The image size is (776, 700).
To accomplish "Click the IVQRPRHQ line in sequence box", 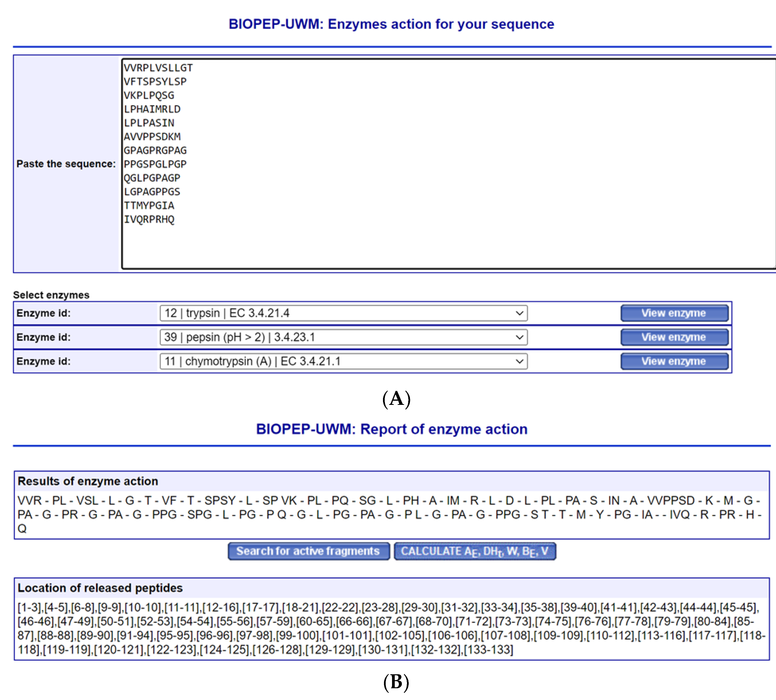I will point(149,220).
